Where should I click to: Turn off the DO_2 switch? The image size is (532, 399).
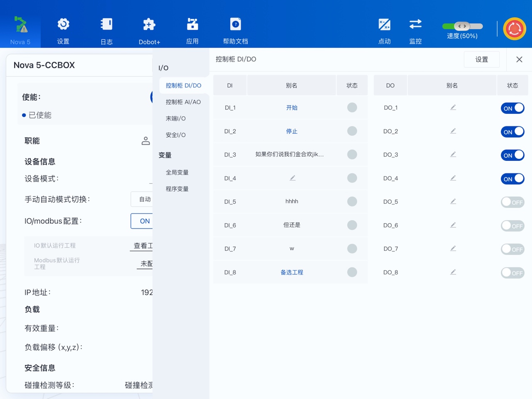click(512, 132)
